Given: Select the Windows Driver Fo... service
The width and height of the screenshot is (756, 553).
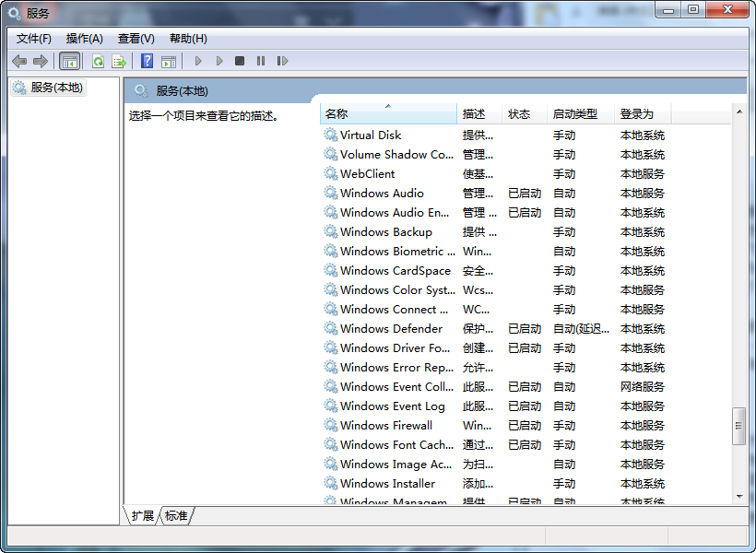Looking at the screenshot, I should [x=395, y=347].
